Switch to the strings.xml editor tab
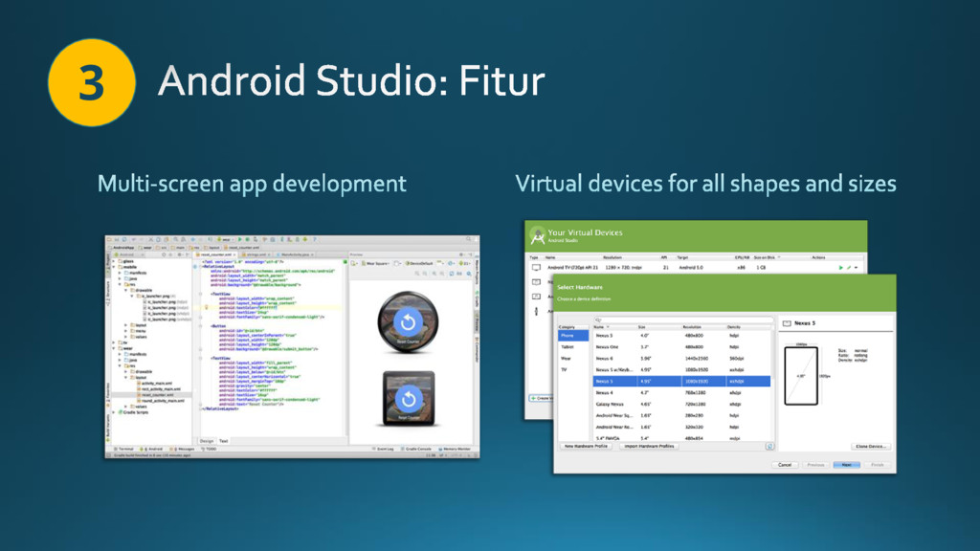980x551 pixels. pos(255,254)
